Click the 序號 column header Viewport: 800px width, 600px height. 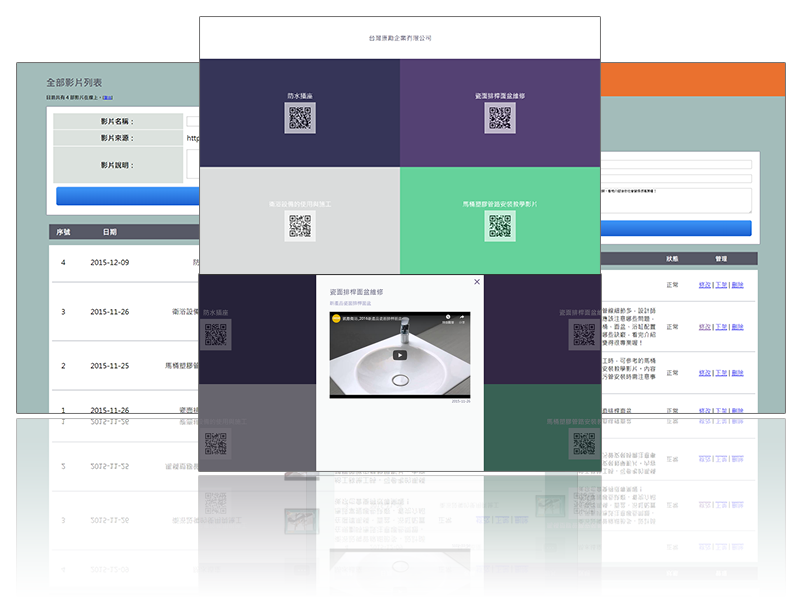pos(63,232)
